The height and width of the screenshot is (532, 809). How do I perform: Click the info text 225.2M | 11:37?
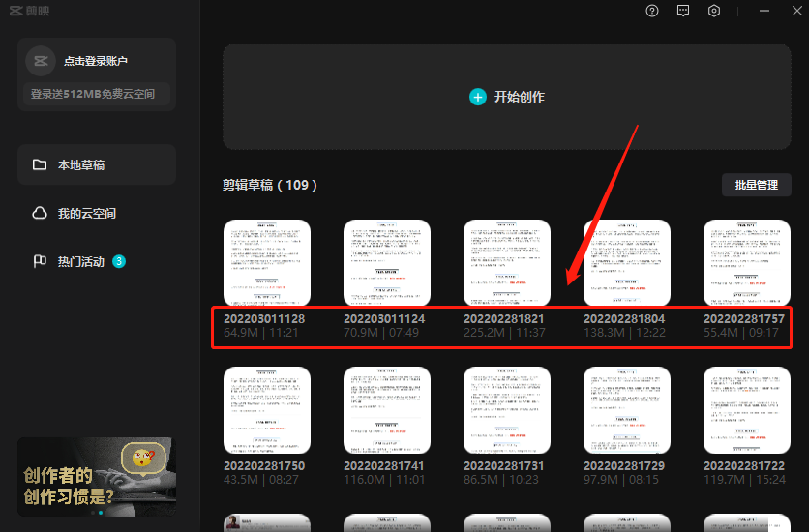click(x=504, y=333)
